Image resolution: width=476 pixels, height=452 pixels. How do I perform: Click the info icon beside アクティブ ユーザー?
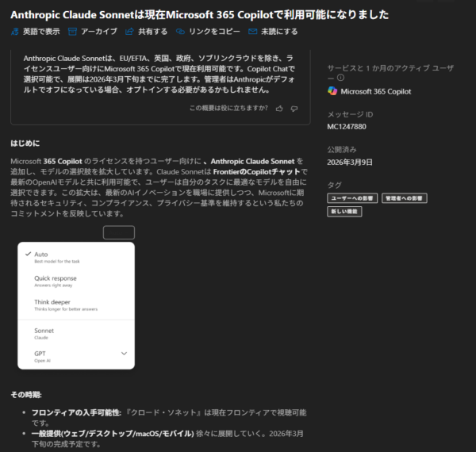point(341,79)
